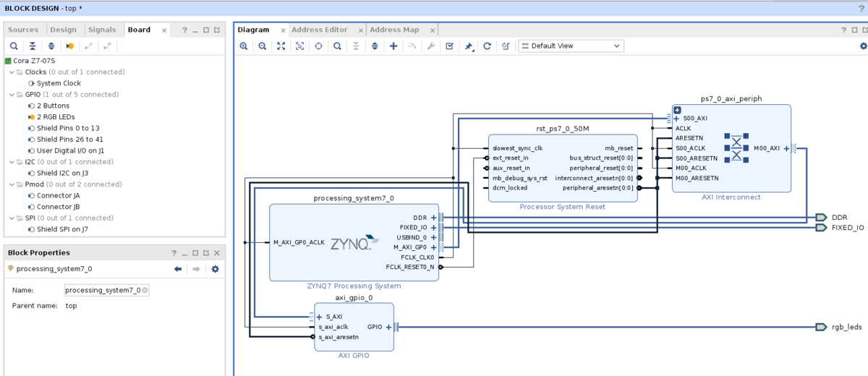Collapse the GPIO tree group
Image resolution: width=868 pixels, height=376 pixels.
(11, 95)
